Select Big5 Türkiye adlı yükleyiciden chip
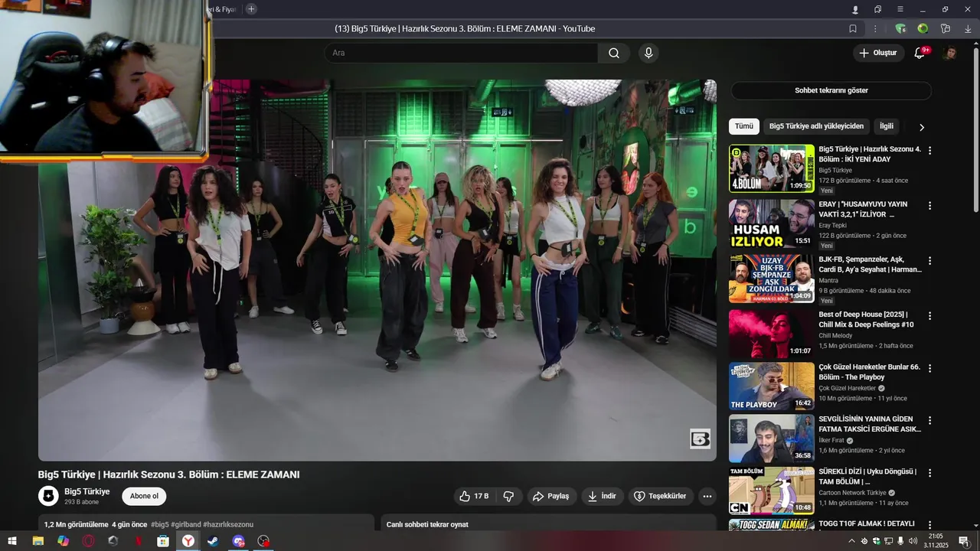 point(816,126)
